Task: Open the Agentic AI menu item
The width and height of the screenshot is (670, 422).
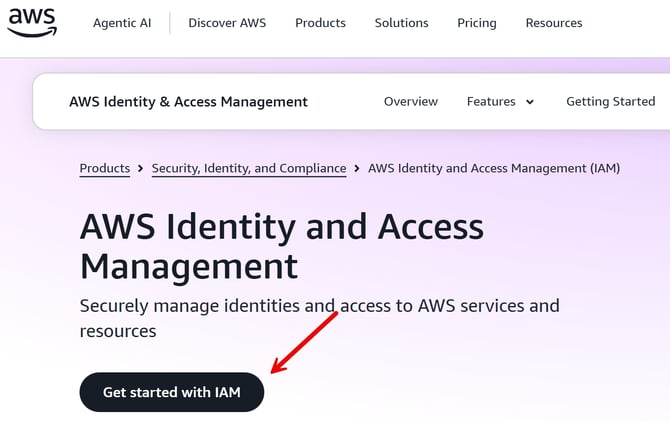Action: tap(122, 23)
